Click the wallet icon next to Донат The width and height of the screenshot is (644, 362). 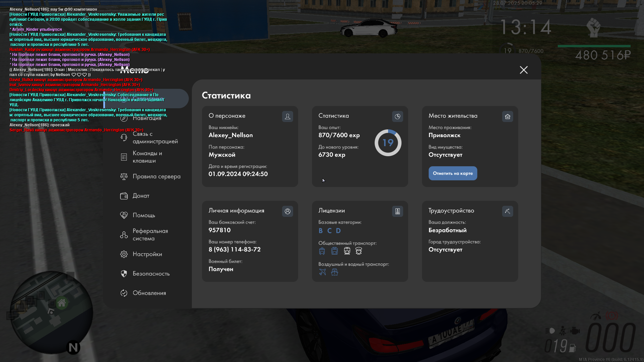click(x=124, y=196)
